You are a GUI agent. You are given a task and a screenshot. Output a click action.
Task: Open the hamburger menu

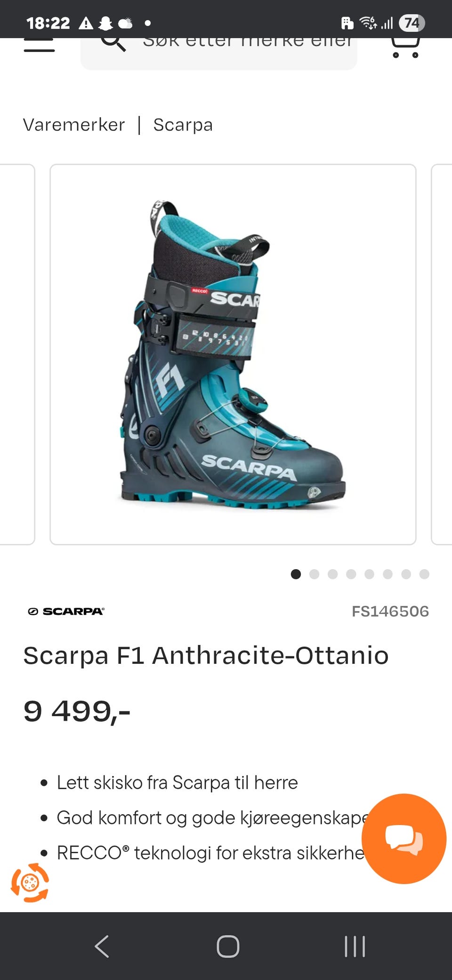click(x=39, y=45)
